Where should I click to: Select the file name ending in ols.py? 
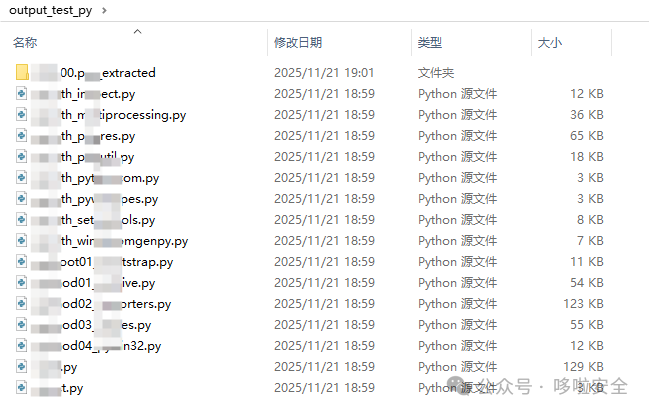[108, 220]
